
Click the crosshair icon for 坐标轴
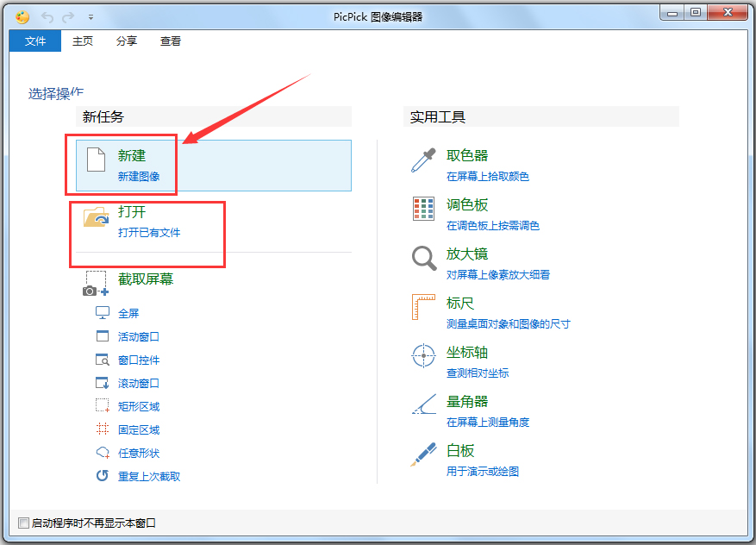[x=423, y=356]
